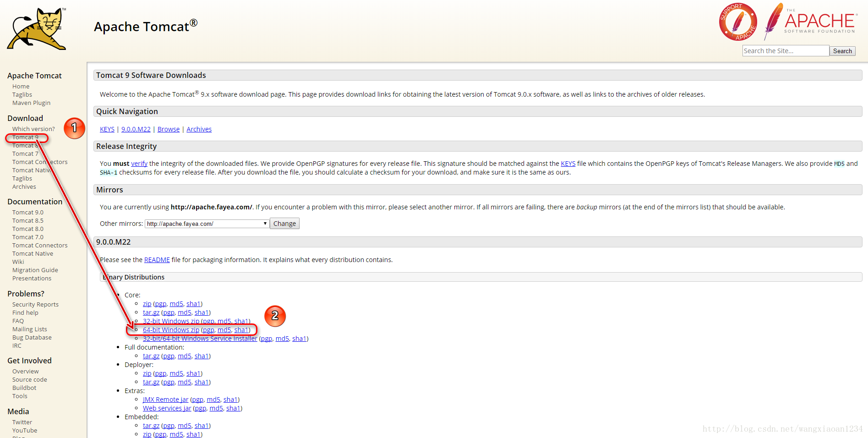The height and width of the screenshot is (438, 868).
Task: Download 32-bit/64-bit Windows Service Installer
Action: pos(200,339)
